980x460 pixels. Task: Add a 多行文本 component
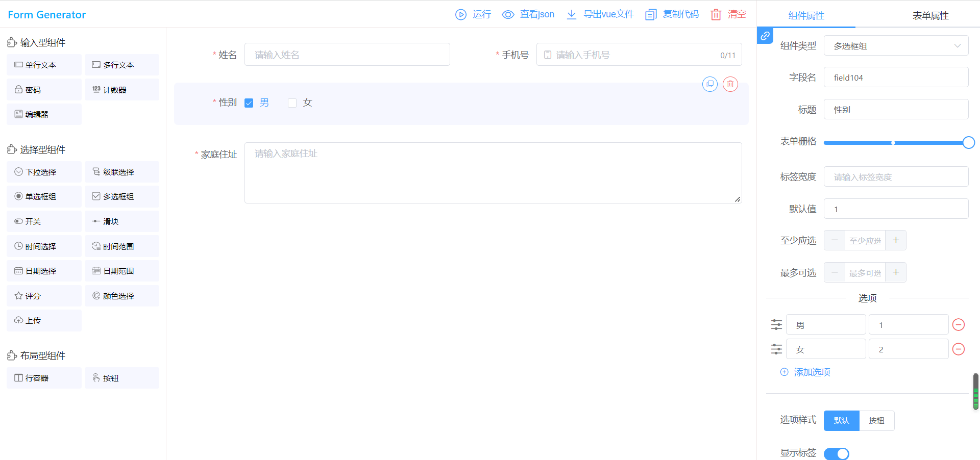point(122,65)
